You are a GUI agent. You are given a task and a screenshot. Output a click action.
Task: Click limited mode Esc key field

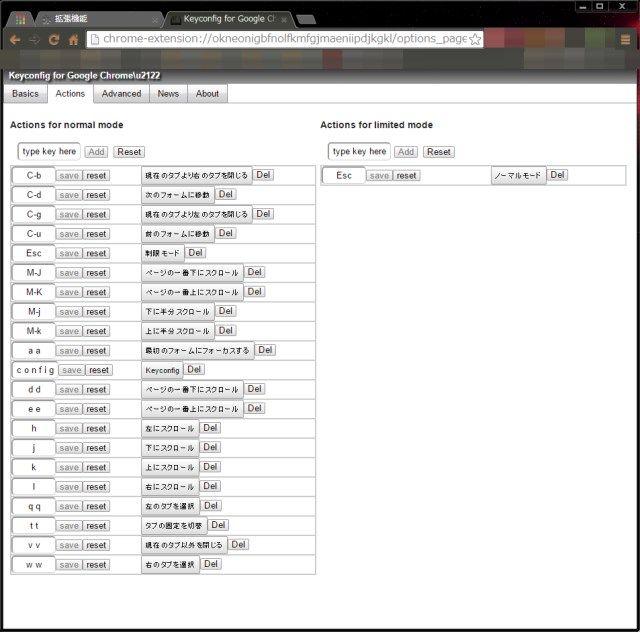(344, 176)
